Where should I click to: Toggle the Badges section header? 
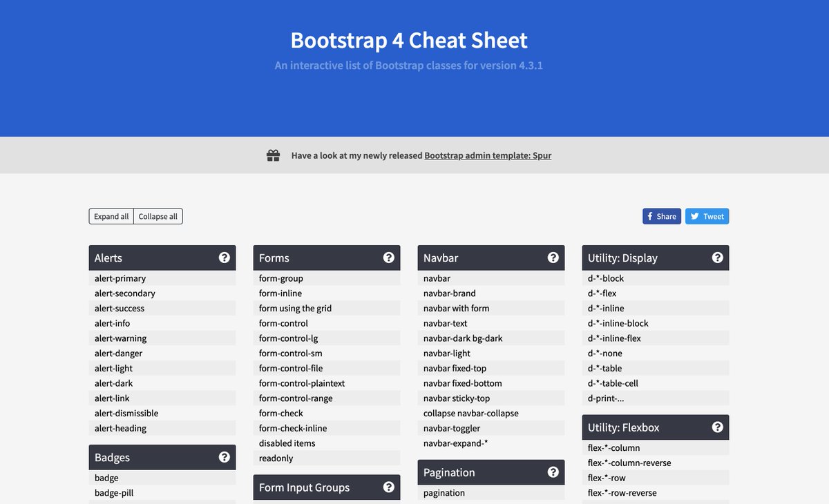click(162, 457)
